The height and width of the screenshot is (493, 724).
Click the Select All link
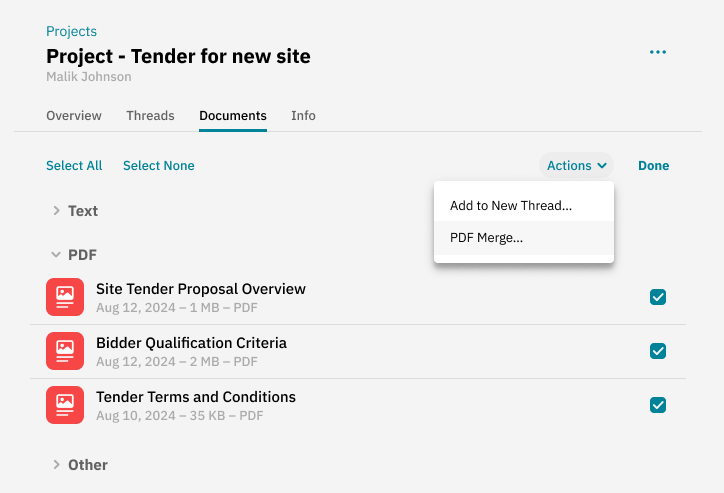point(74,166)
